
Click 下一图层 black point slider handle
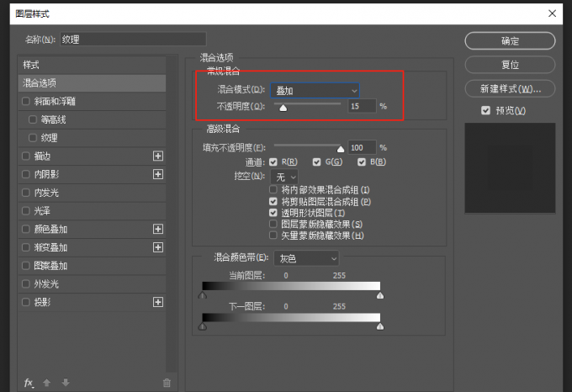point(203,326)
